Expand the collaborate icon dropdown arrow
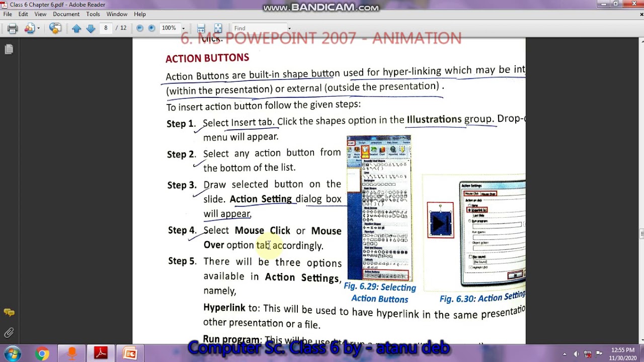This screenshot has width=644, height=362. click(38, 29)
